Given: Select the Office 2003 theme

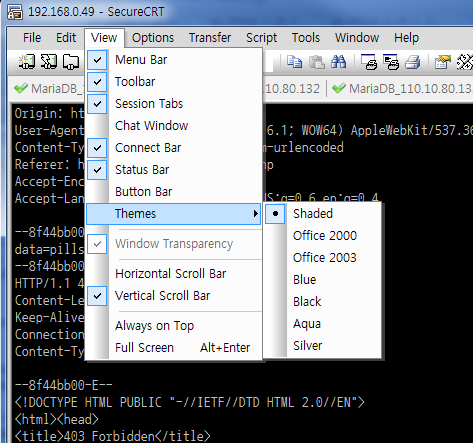Looking at the screenshot, I should [x=323, y=258].
